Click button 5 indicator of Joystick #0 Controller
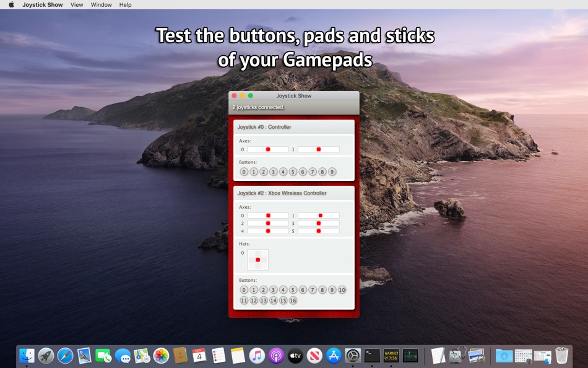 pyautogui.click(x=293, y=172)
